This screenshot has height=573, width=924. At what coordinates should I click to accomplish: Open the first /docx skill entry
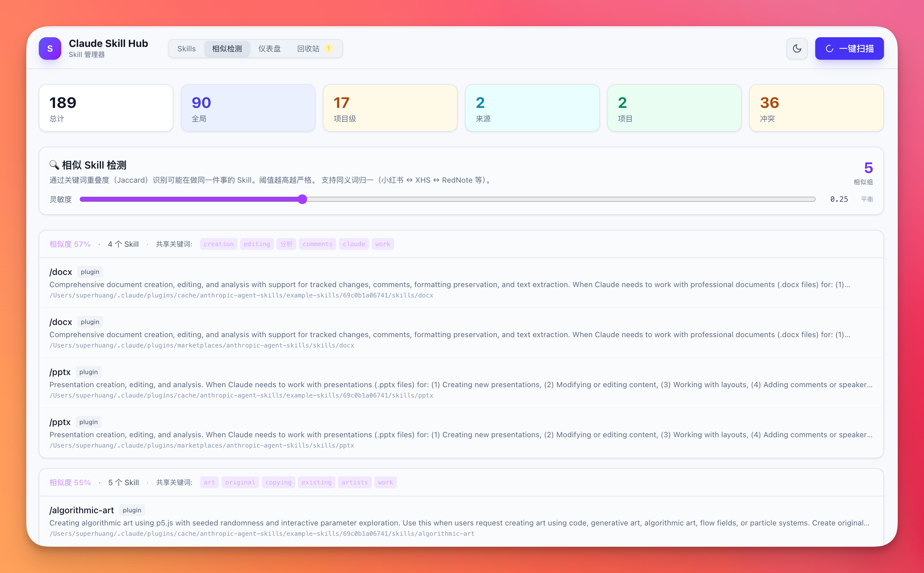(61, 272)
